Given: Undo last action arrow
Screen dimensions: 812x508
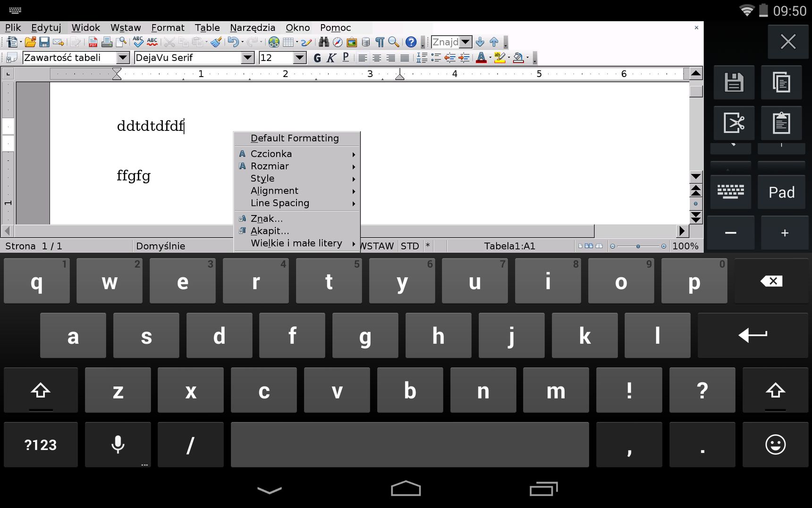Looking at the screenshot, I should coord(233,42).
